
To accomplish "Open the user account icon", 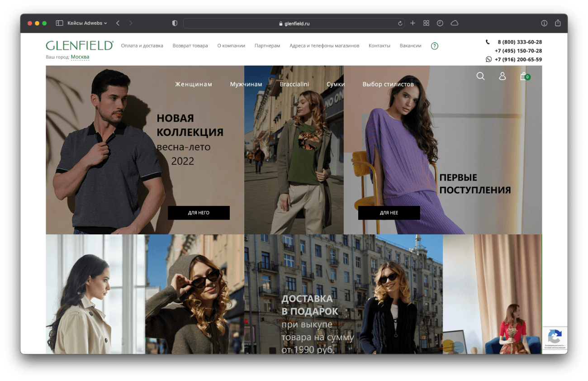I will pos(502,76).
